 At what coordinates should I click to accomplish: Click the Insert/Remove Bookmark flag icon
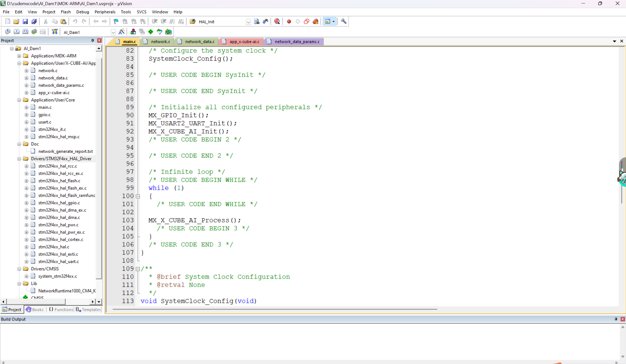116,21
